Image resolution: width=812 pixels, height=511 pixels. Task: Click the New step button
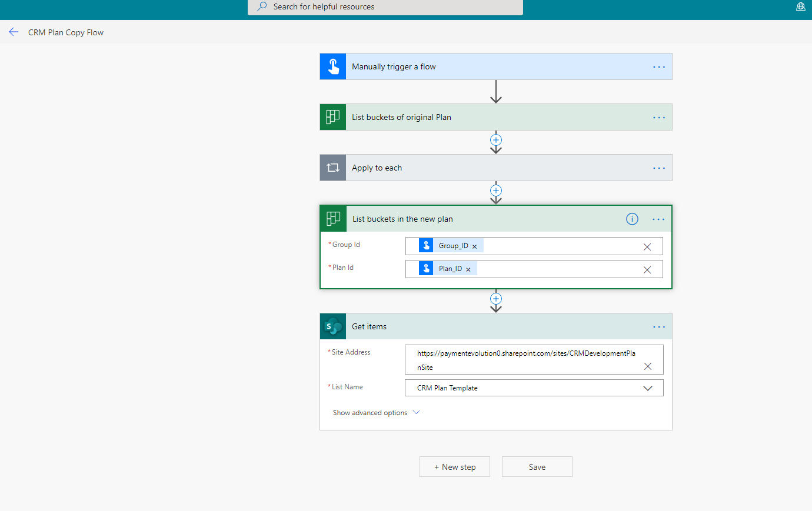(x=454, y=467)
